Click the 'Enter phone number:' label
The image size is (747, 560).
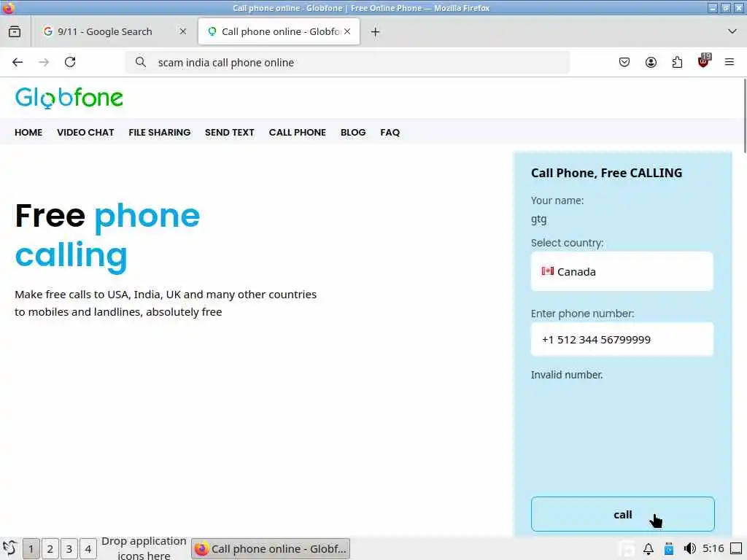click(x=583, y=314)
